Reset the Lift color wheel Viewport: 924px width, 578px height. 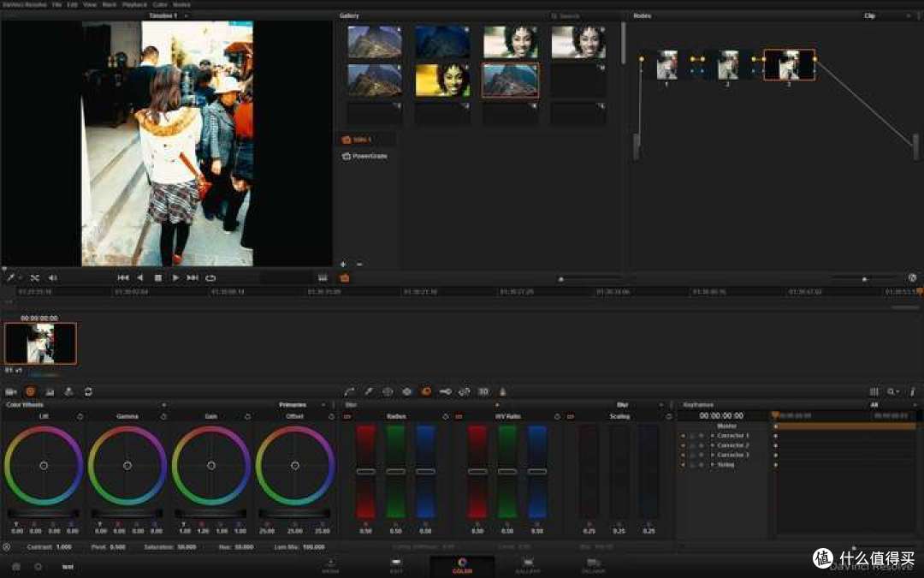click(80, 416)
